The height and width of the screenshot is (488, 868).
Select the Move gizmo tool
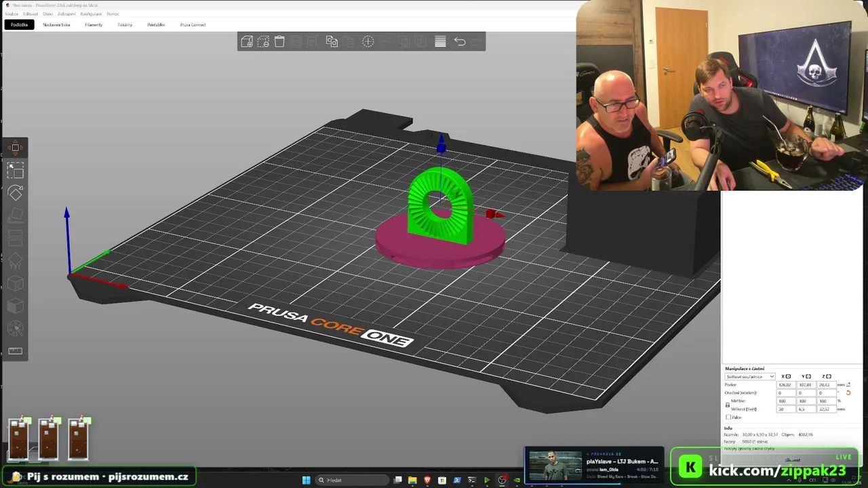pos(15,148)
